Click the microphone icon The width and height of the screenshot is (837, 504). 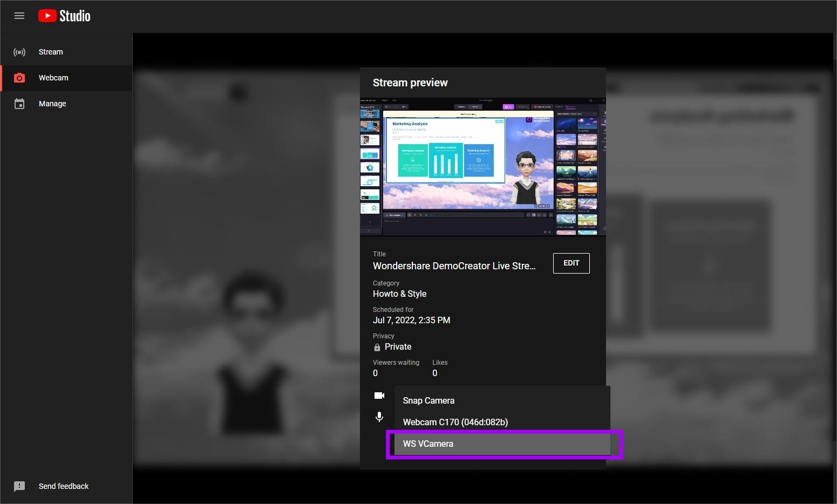[379, 417]
